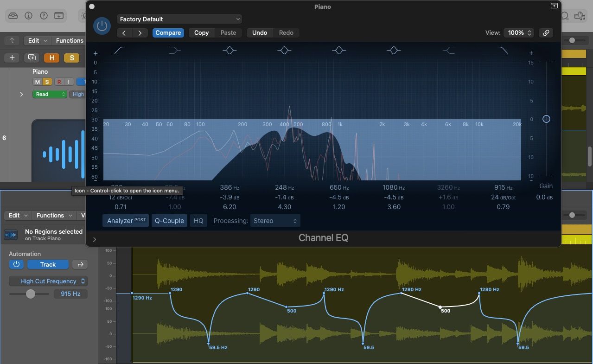Open the Edit menu in the tracks area
The width and height of the screenshot is (593, 364).
(37, 40)
